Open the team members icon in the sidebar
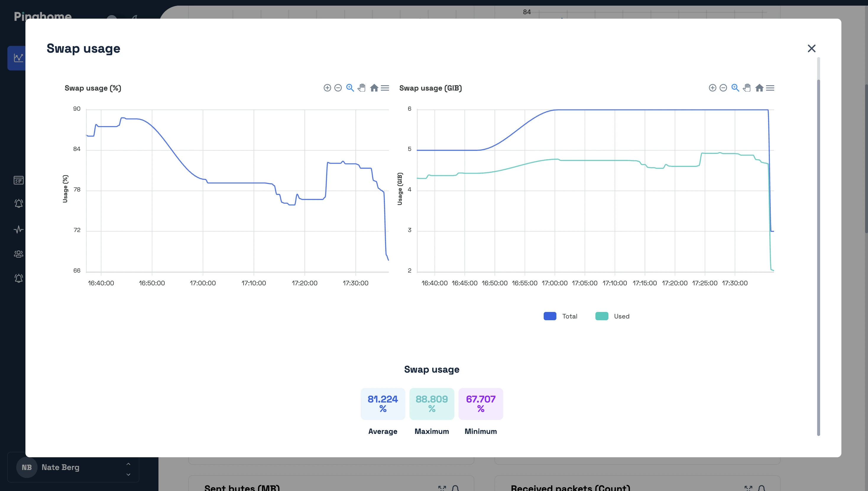868x491 pixels. tap(19, 254)
